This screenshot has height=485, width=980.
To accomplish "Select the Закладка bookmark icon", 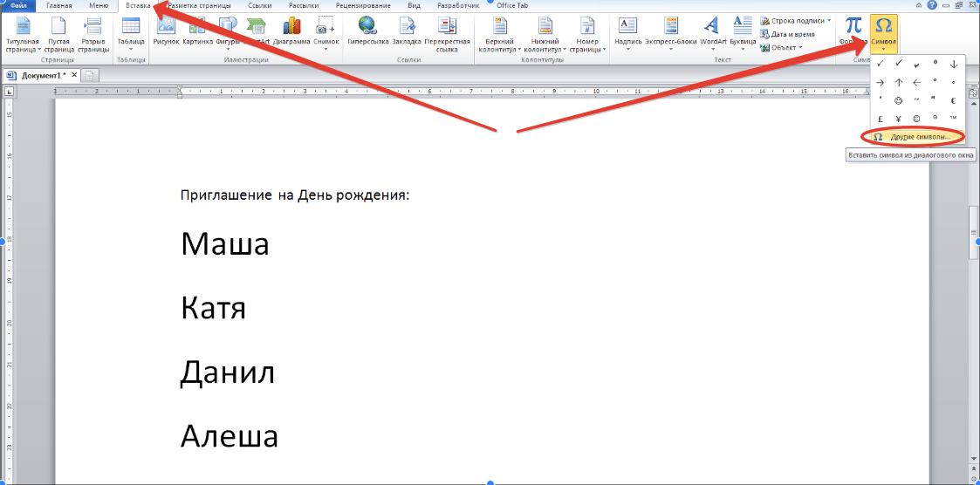I will [407, 32].
